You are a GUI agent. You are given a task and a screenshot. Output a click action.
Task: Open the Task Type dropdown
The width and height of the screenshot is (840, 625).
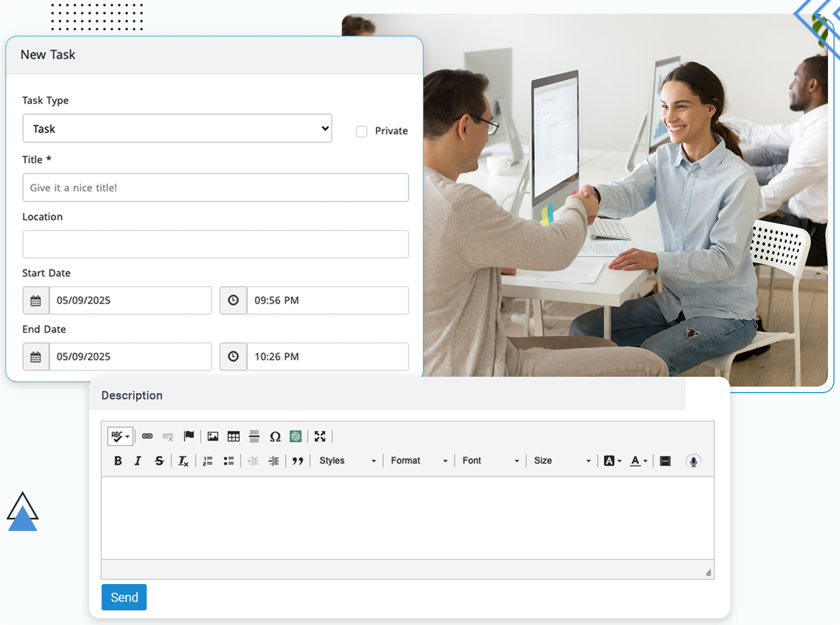pyautogui.click(x=177, y=128)
